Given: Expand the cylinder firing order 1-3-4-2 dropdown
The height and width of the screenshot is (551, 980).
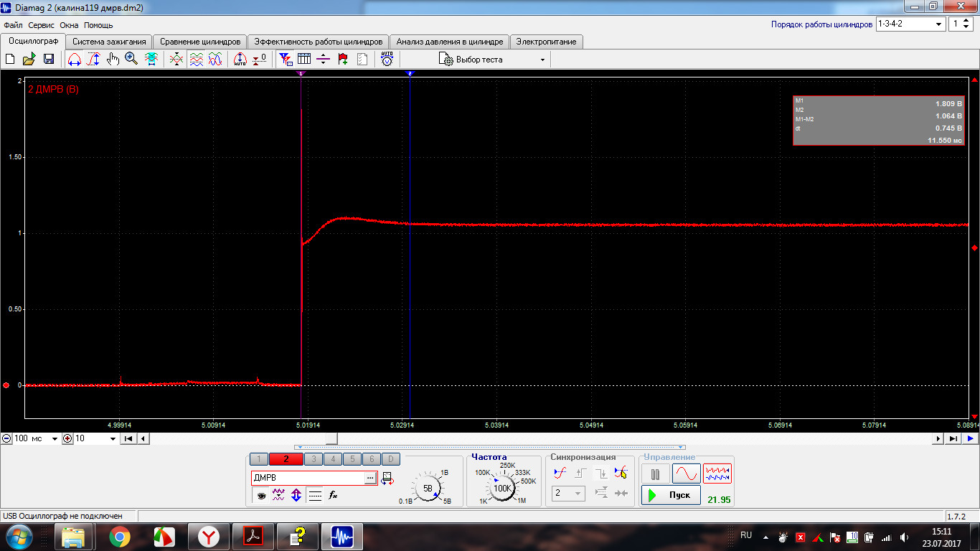Looking at the screenshot, I should pos(910,24).
